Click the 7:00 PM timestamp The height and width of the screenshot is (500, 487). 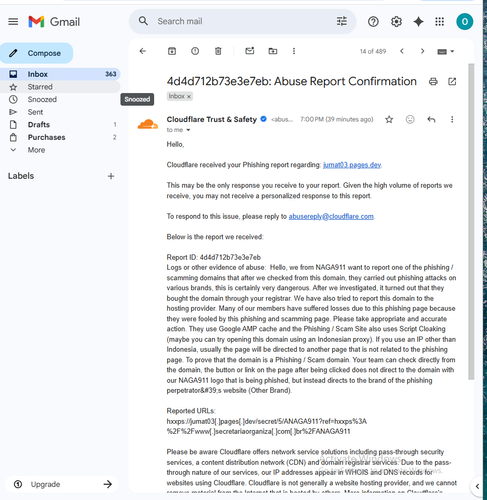tap(337, 119)
